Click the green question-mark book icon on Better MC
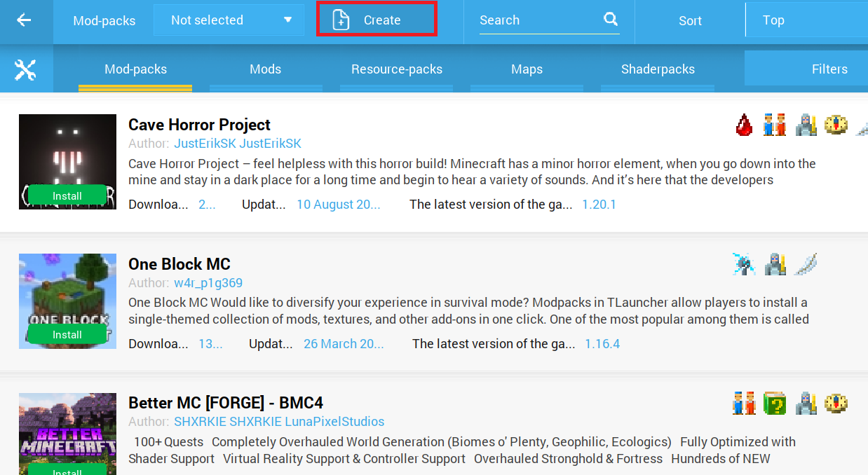This screenshot has width=868, height=475. [775, 403]
